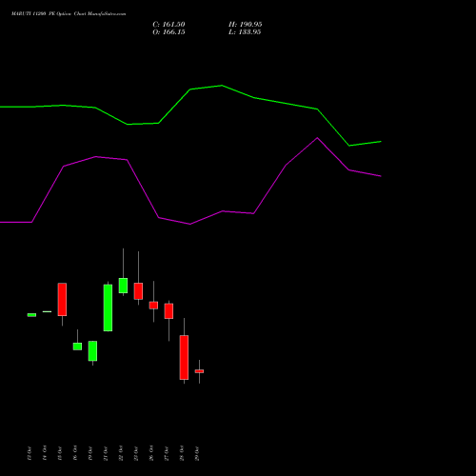The image size is (476, 476).
Task: Select the 16 Oct date label
Action: pos(75,453)
